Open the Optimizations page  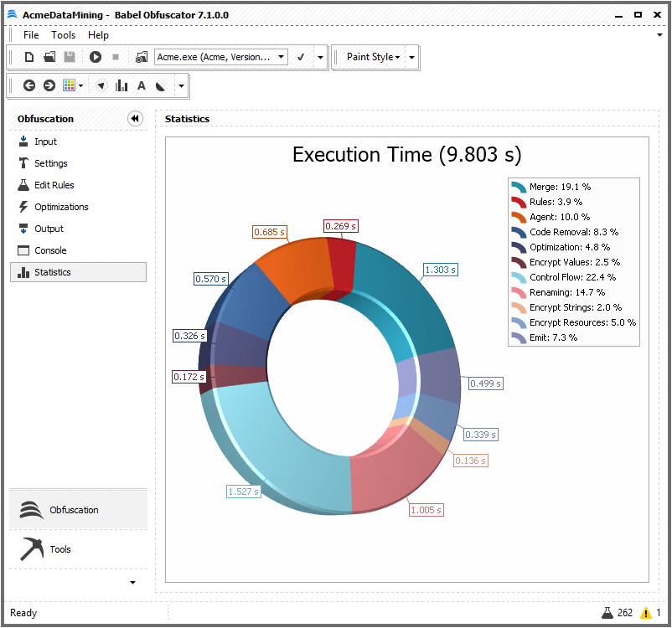tap(61, 207)
